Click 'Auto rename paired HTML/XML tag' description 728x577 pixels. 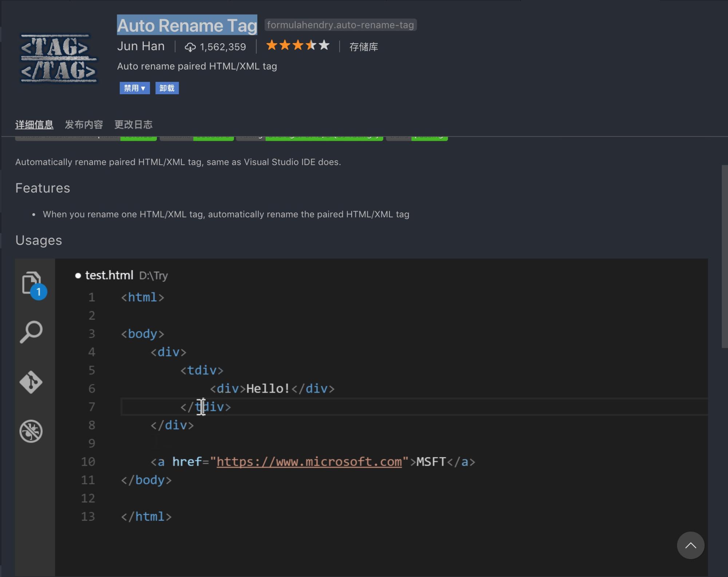(x=197, y=66)
